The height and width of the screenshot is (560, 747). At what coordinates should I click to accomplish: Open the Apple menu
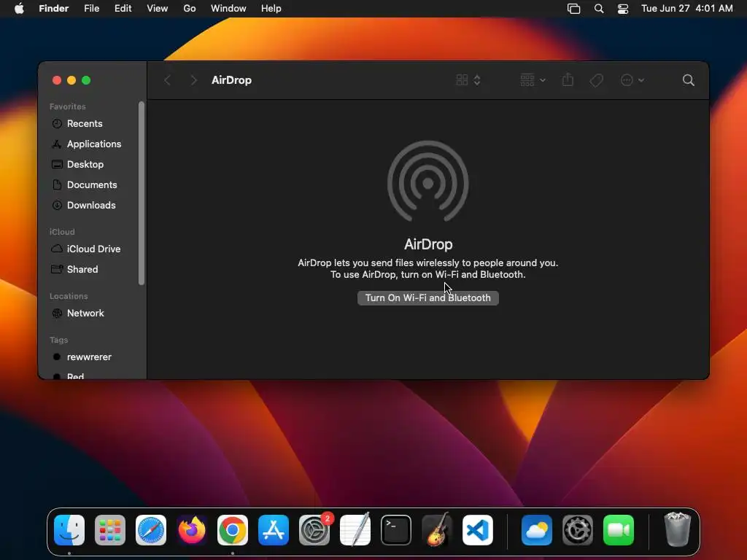point(19,9)
